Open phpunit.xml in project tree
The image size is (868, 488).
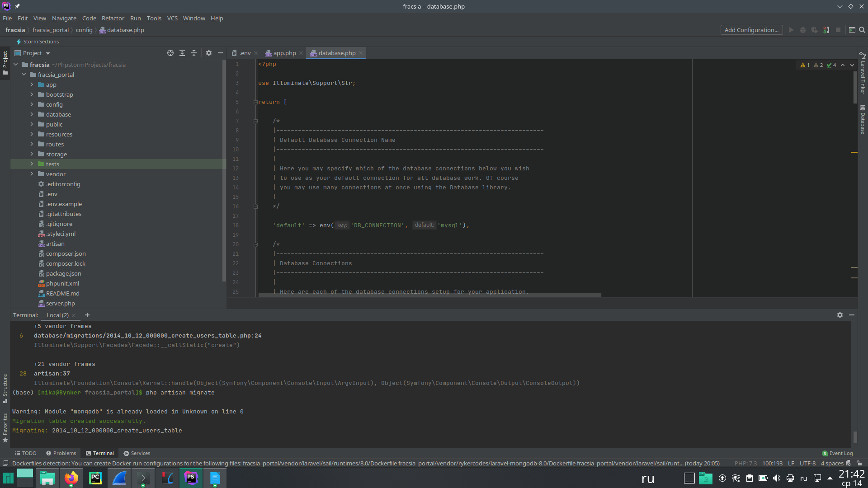tap(62, 283)
